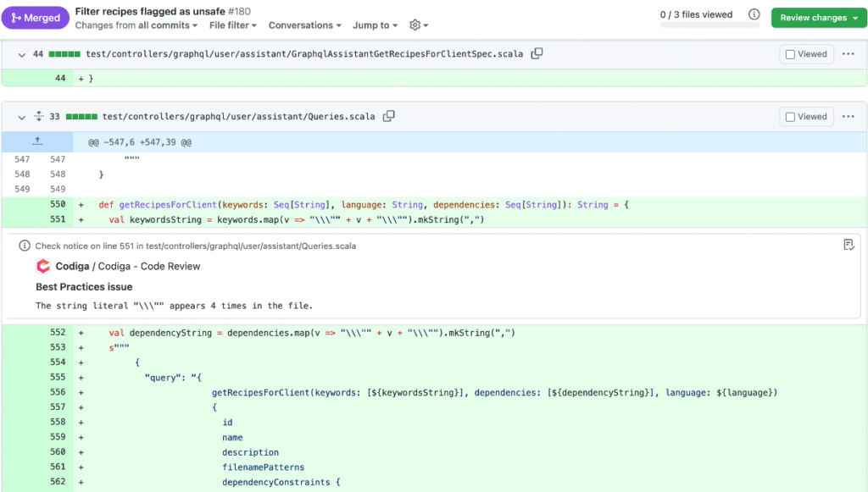Click dependencyString code on line 552
The width and height of the screenshot is (868, 492).
tap(170, 333)
